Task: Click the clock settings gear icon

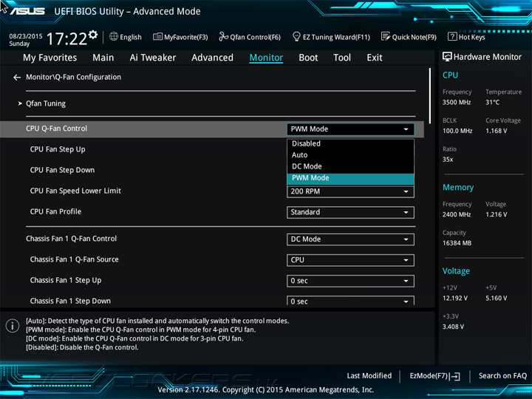Action: tap(93, 35)
